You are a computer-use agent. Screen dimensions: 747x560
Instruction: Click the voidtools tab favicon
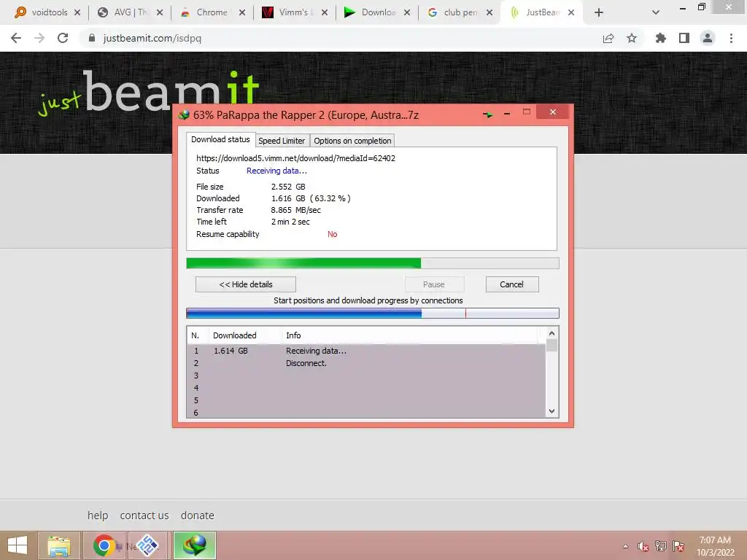[x=20, y=12]
